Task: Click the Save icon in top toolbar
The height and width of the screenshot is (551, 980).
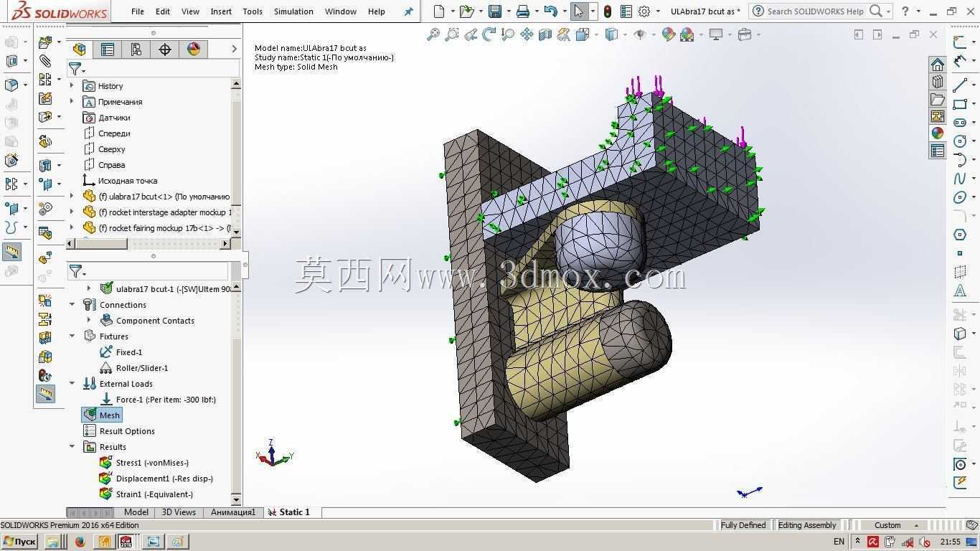Action: 494,11
